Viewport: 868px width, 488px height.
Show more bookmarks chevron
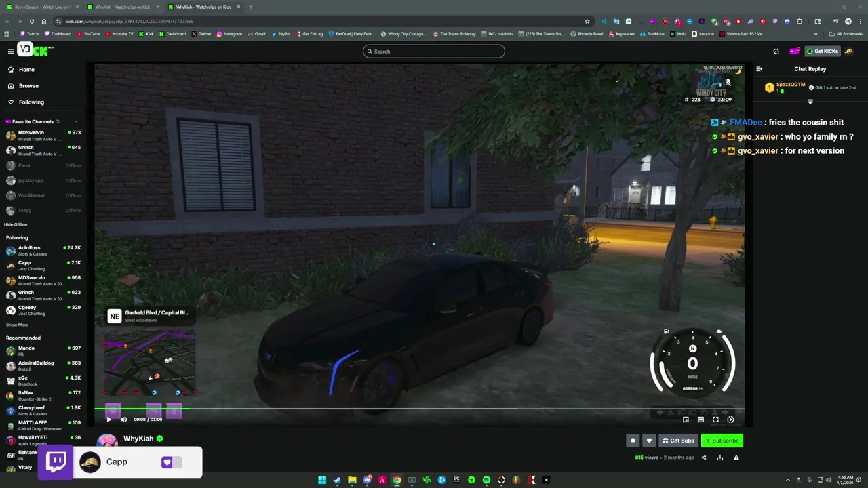tap(815, 33)
